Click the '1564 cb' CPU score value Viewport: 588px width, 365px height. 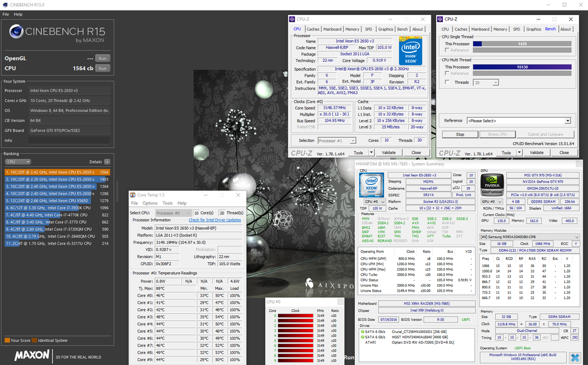(83, 68)
